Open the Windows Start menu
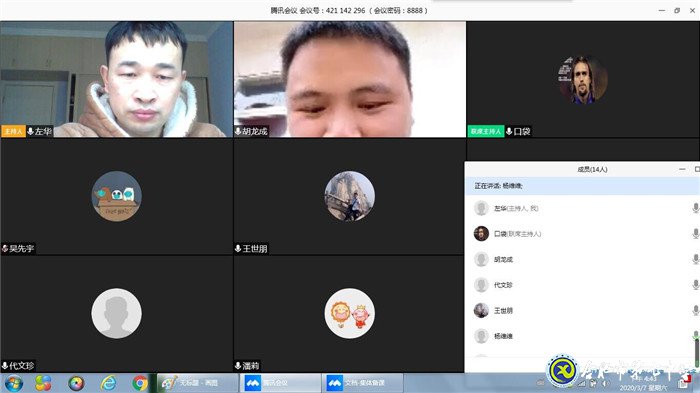700x393 pixels. click(x=13, y=383)
